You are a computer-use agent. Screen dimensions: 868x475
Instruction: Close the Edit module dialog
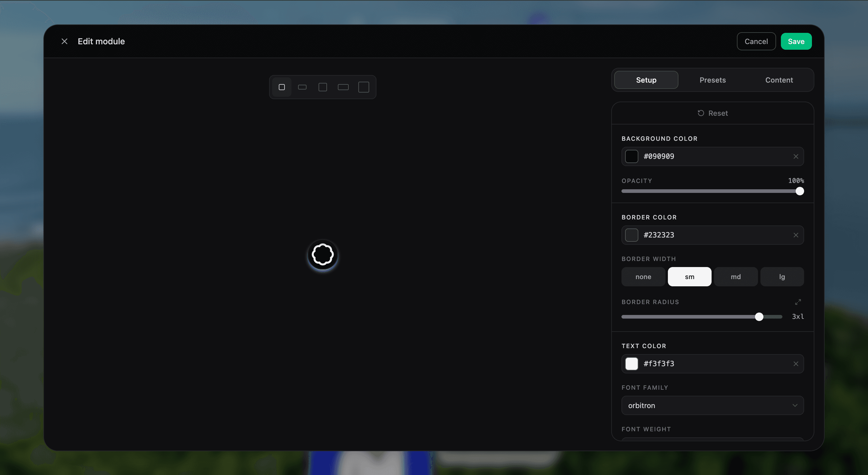64,41
